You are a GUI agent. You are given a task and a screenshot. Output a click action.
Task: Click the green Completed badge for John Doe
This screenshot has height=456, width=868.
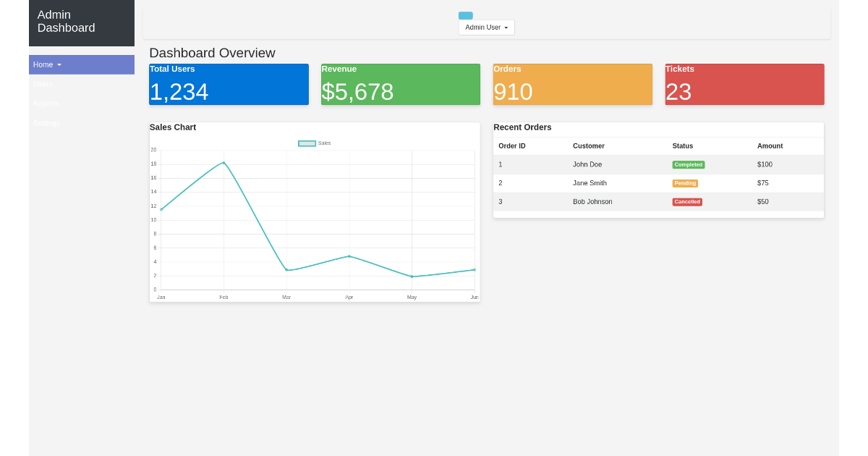[688, 164]
